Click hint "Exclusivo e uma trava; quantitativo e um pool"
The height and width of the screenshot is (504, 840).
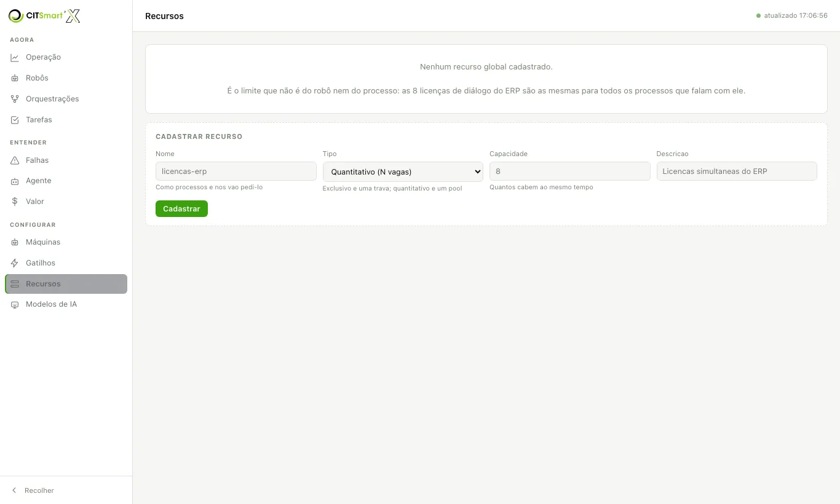coord(392,188)
